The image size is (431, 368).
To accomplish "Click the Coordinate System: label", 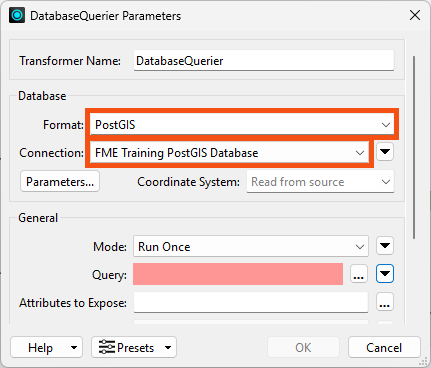I will click(188, 182).
